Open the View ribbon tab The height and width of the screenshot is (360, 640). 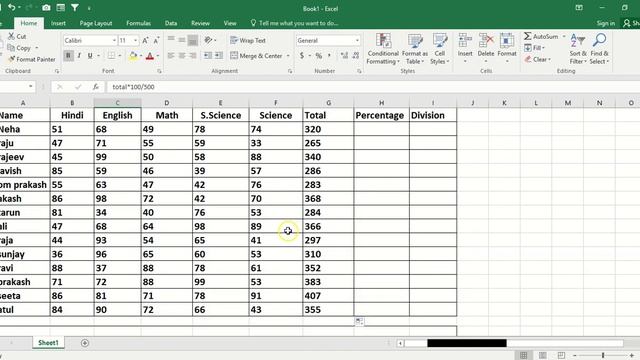tap(230, 23)
